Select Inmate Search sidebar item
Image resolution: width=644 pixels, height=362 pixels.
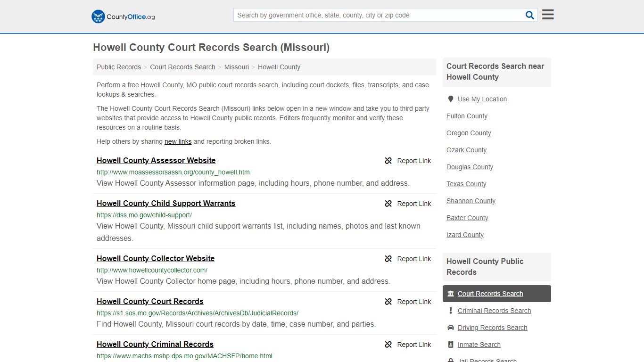(x=479, y=345)
